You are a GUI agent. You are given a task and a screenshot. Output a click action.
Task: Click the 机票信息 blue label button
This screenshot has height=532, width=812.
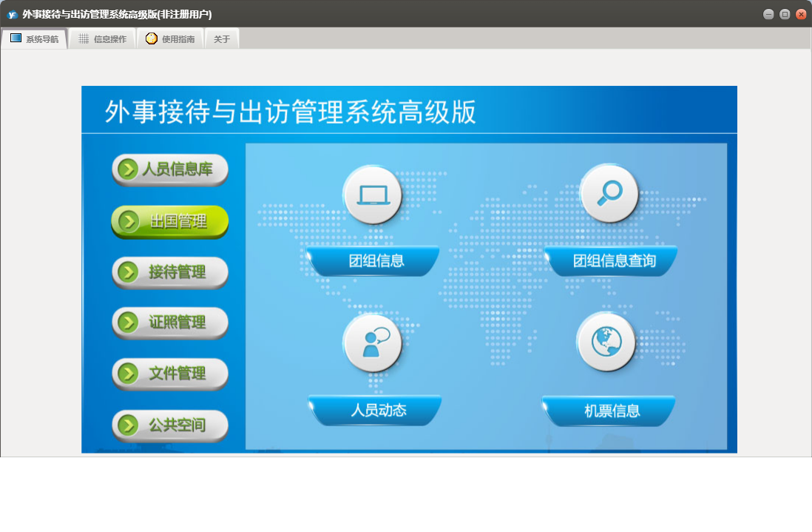click(x=609, y=411)
